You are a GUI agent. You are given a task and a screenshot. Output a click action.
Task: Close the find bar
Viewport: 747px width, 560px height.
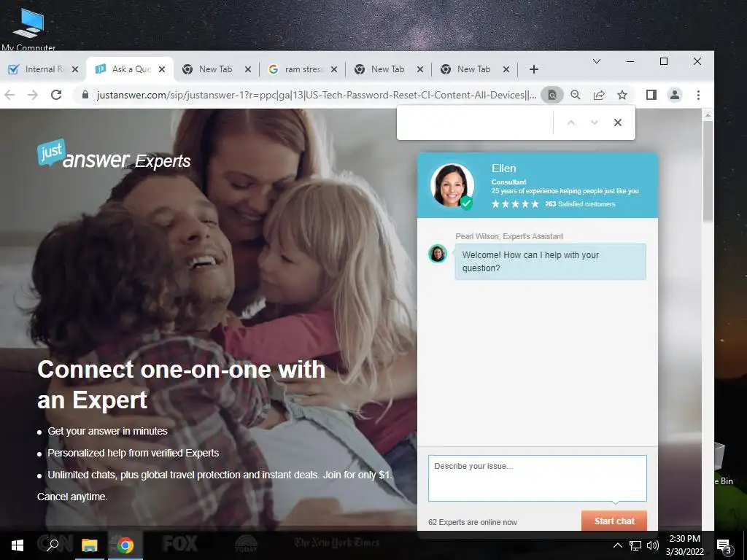pyautogui.click(x=618, y=122)
